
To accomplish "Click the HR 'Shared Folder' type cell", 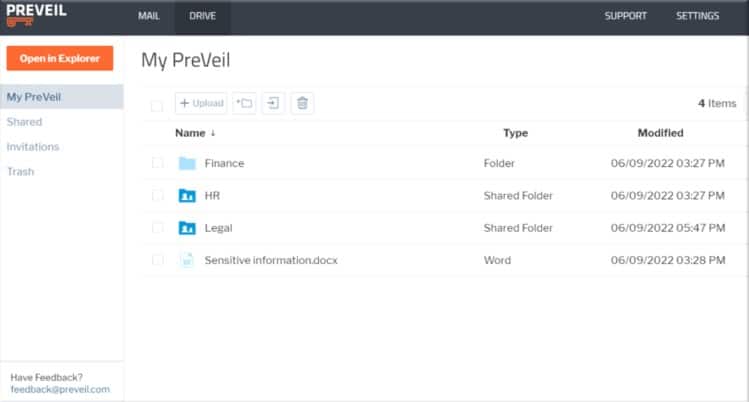I will pos(518,196).
